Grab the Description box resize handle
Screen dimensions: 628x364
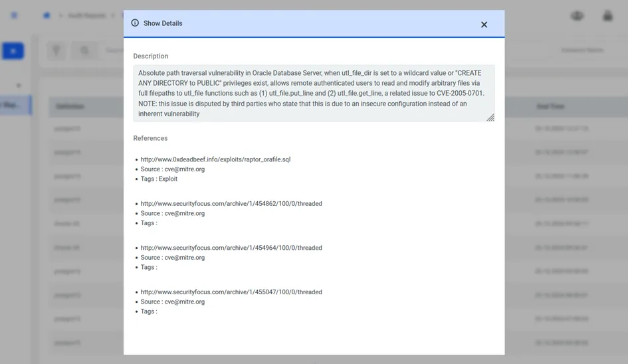point(490,118)
